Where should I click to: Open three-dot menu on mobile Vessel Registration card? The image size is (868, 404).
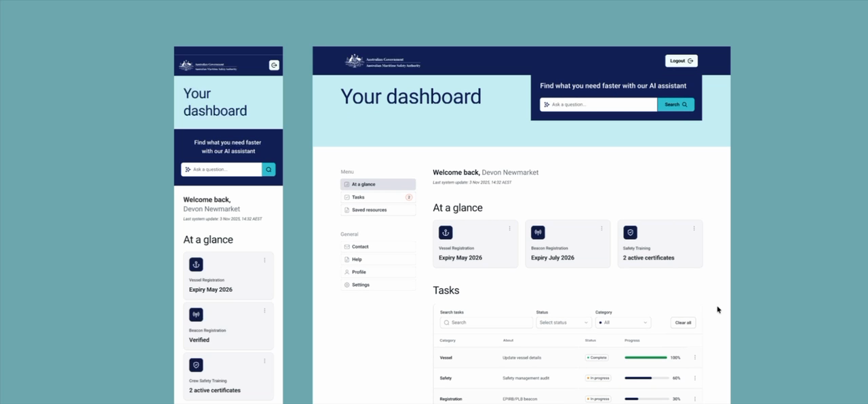(x=264, y=260)
